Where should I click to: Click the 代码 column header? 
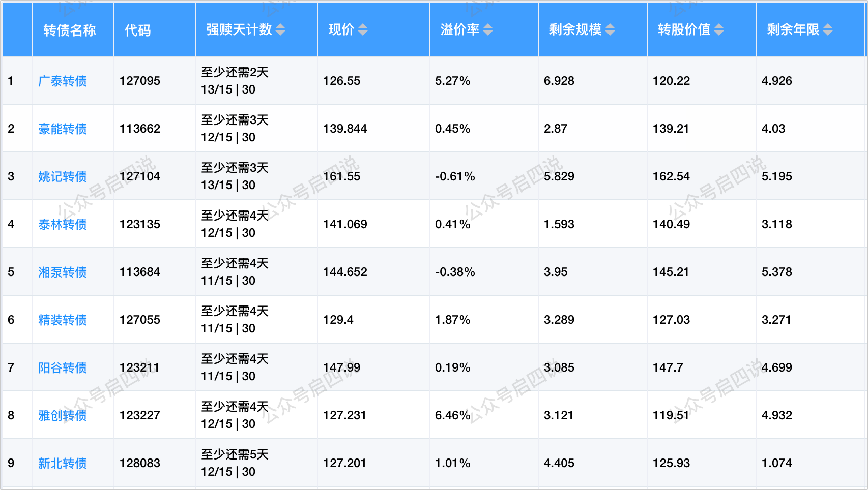click(138, 30)
